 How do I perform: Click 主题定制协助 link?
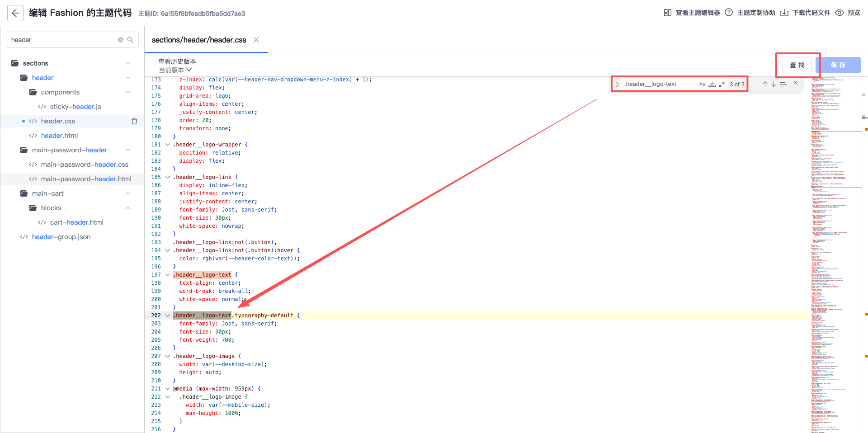756,13
